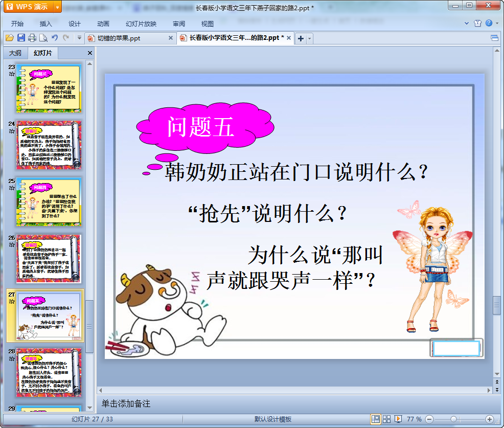Close the 切错的苹果.ppt document tab

[x=171, y=38]
